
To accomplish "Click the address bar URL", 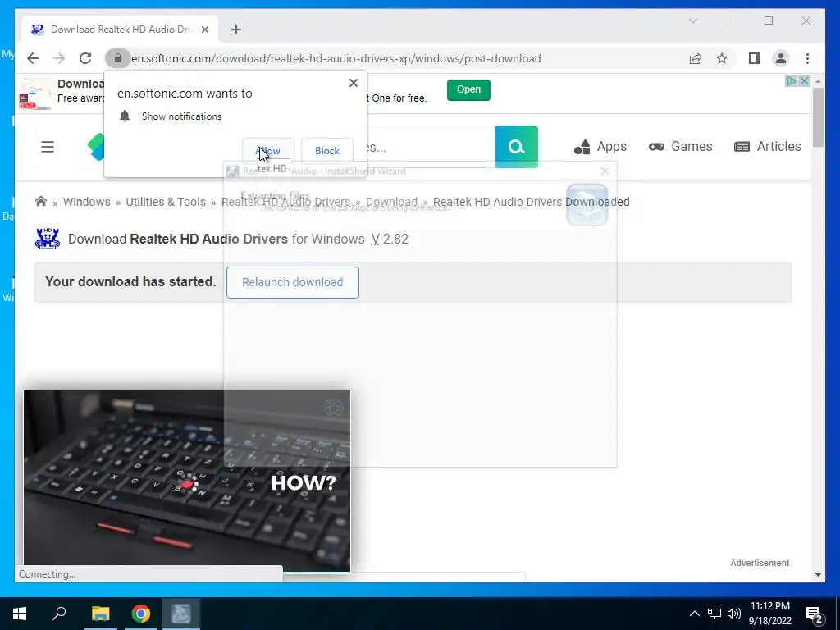I will [x=336, y=58].
